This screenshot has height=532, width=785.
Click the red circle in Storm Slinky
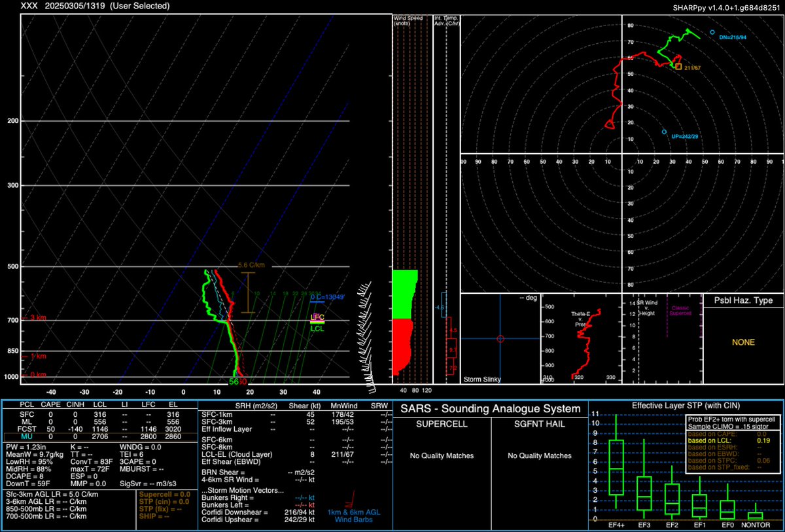tap(500, 338)
